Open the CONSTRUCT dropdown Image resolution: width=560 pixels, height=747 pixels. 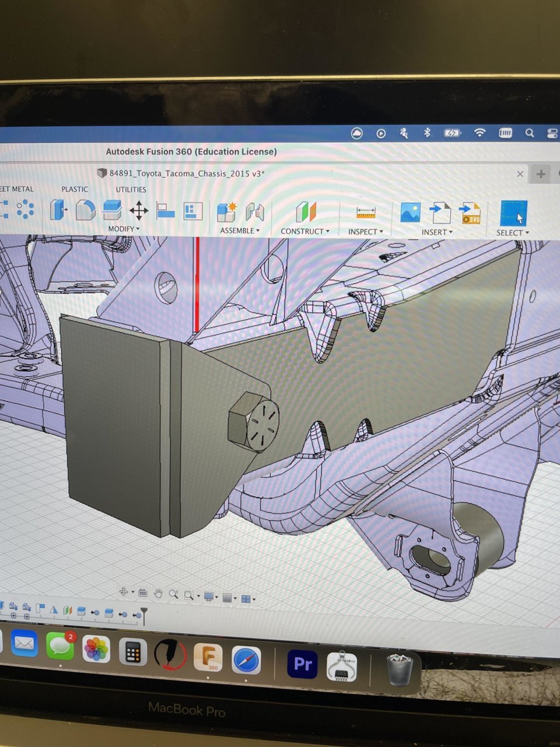pos(305,231)
